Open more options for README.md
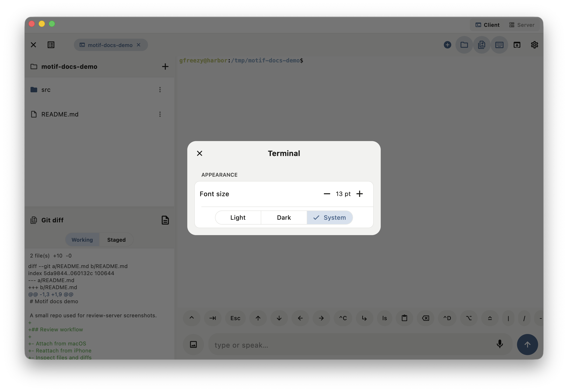The width and height of the screenshot is (568, 392). [x=160, y=114]
